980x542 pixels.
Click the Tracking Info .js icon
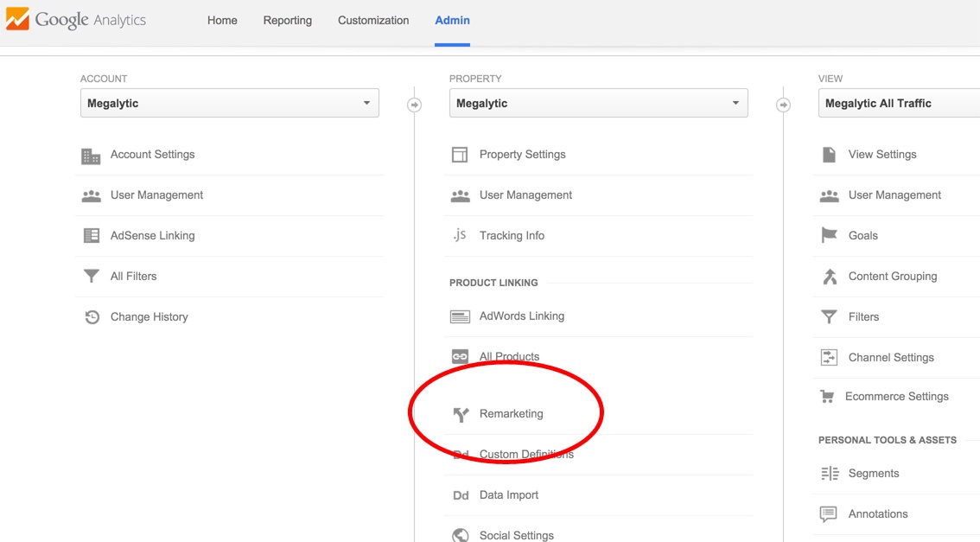[x=460, y=235]
